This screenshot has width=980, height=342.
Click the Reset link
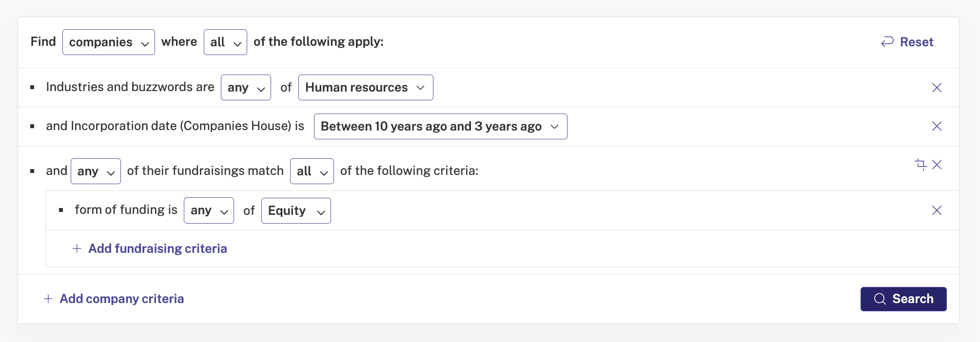coord(907,42)
